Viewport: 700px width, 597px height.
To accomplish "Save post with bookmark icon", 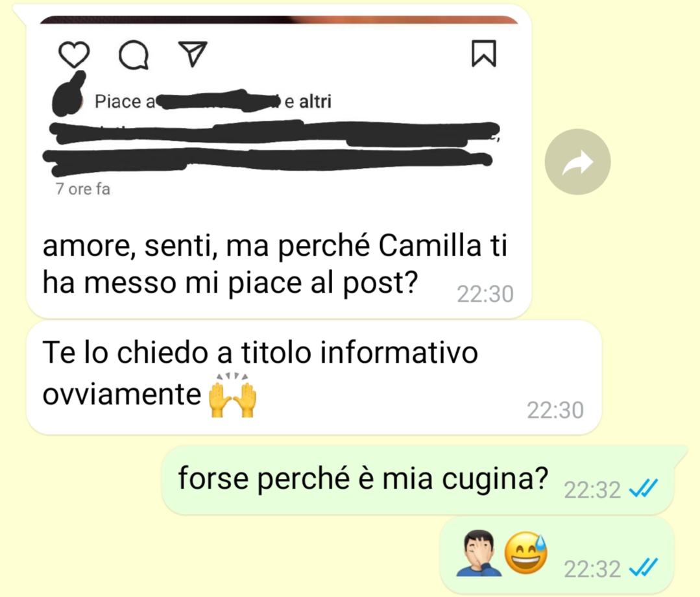I will click(484, 54).
